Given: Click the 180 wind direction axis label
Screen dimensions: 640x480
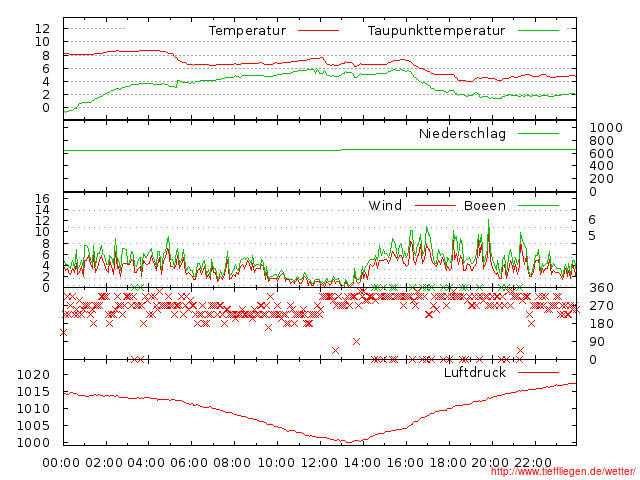Looking at the screenshot, I should 602,324.
